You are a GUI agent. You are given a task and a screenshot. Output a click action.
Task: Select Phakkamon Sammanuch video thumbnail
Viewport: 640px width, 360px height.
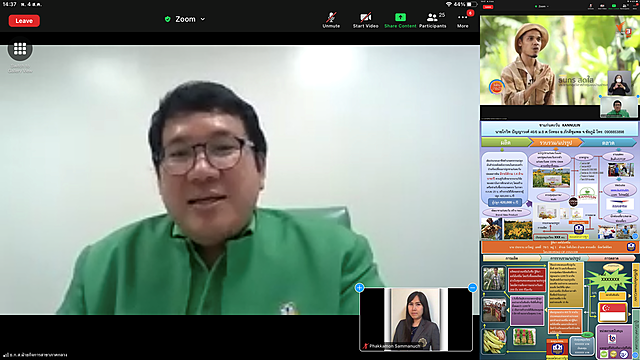(416, 319)
